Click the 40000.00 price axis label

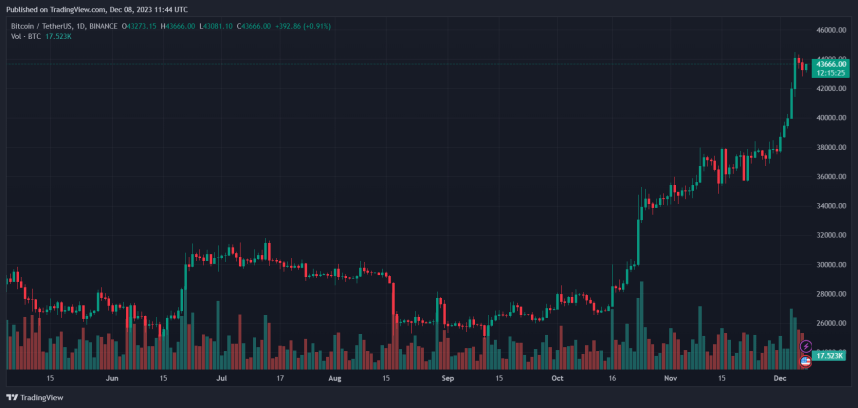(832, 118)
